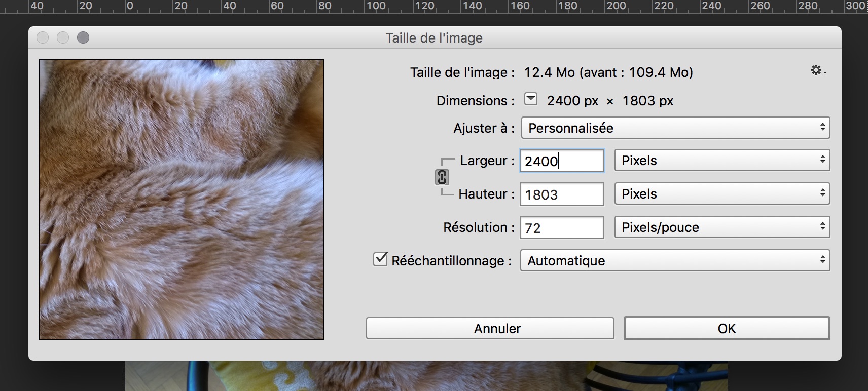The width and height of the screenshot is (868, 391).
Task: Confirm with the OK button
Action: (x=727, y=328)
